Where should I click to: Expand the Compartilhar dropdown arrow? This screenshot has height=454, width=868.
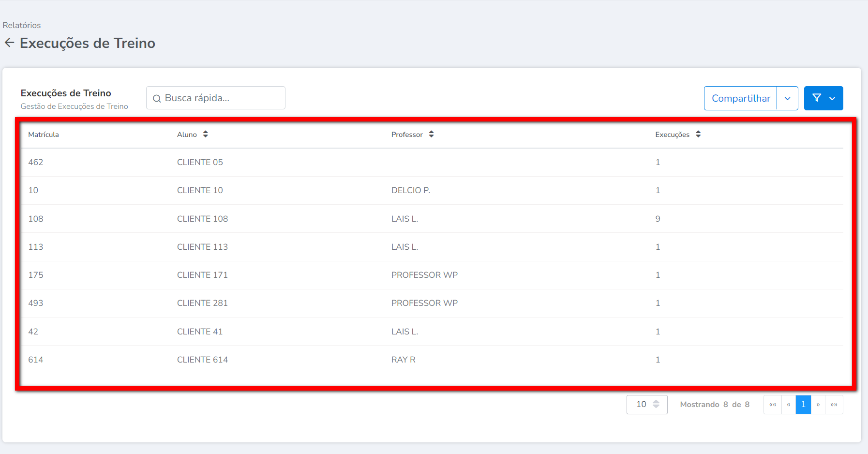(787, 98)
